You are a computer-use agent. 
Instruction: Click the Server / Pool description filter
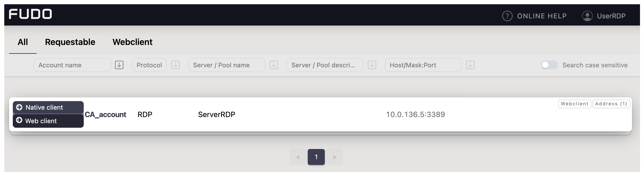325,65
